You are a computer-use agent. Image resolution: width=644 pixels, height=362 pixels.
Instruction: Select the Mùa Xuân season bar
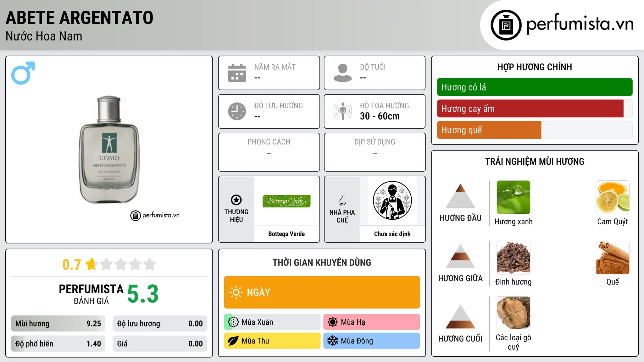[x=272, y=322]
